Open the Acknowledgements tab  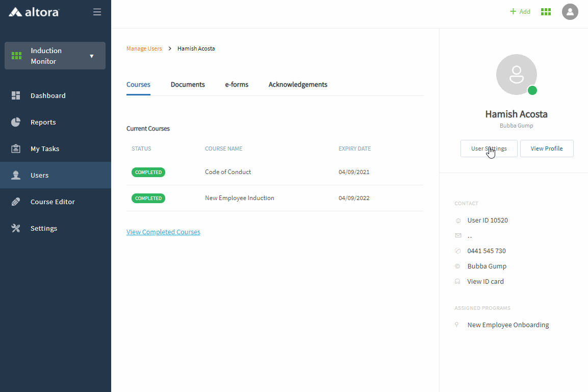(298, 85)
